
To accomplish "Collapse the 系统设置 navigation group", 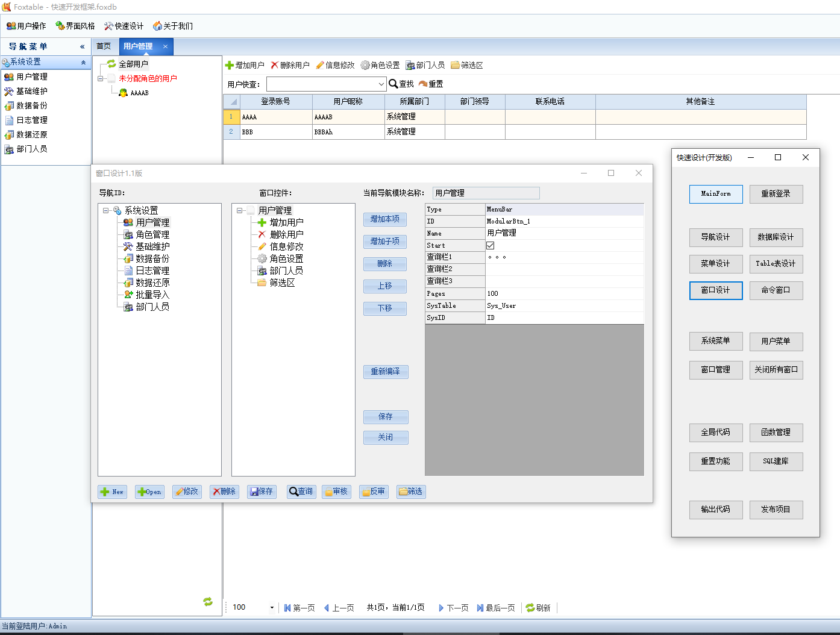I will point(83,62).
